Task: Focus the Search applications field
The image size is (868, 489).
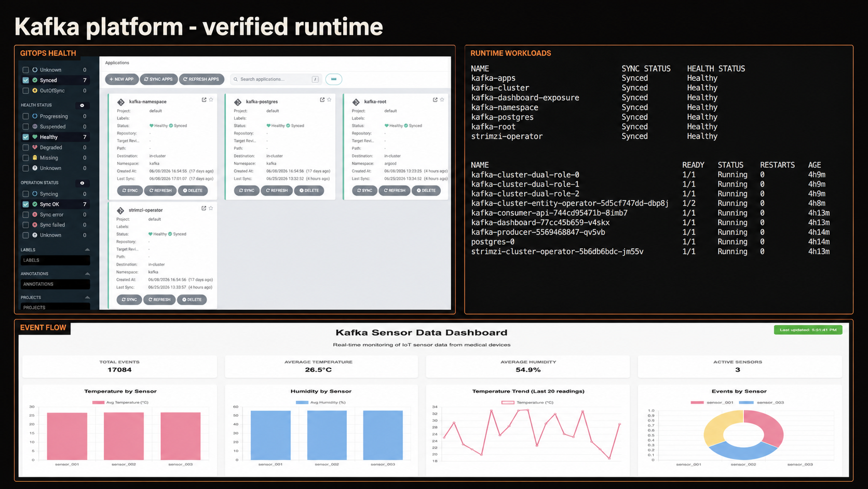Action: 276,80
